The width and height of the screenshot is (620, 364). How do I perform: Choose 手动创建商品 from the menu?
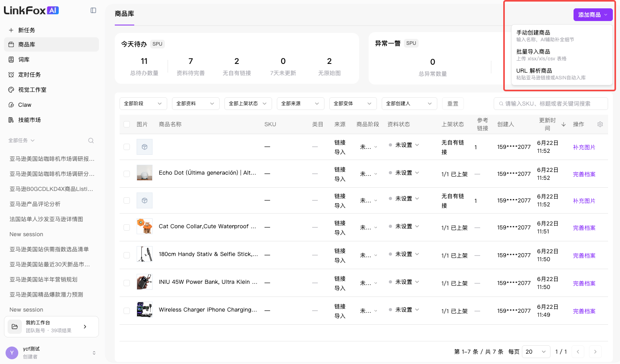point(562,36)
